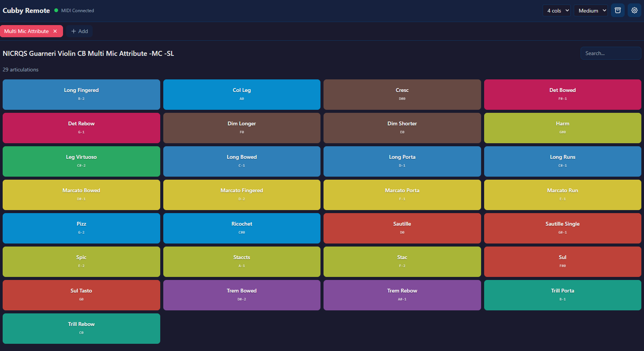The image size is (644, 351).
Task: Select the Col Leg articulation
Action: pos(241,94)
